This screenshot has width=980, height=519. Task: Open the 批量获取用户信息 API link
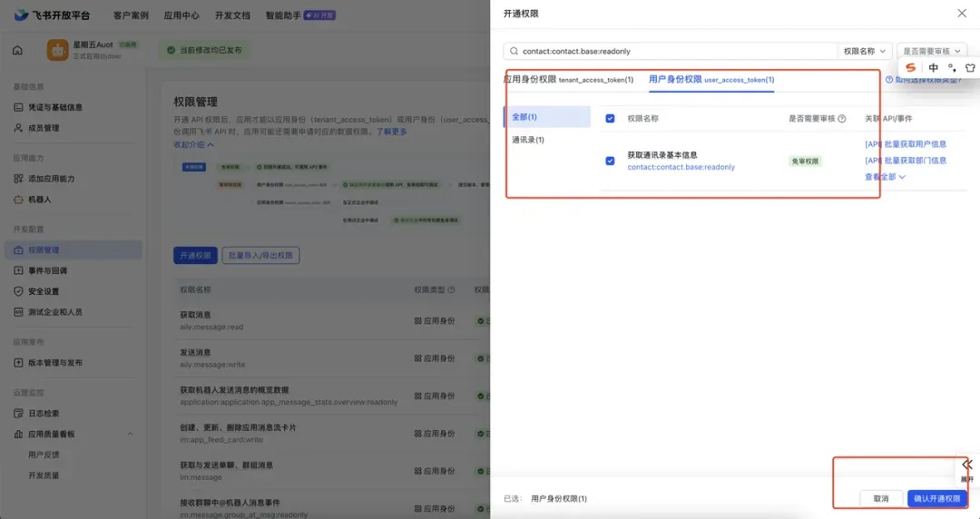[906, 144]
